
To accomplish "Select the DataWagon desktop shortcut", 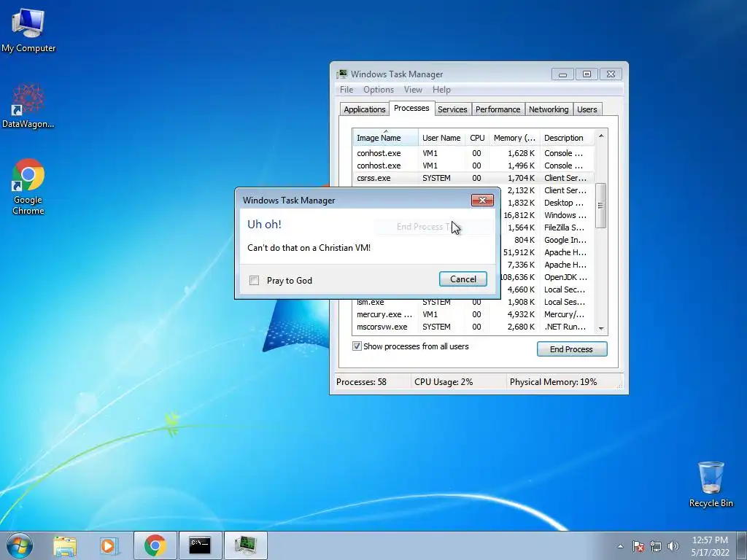I will tap(28, 106).
